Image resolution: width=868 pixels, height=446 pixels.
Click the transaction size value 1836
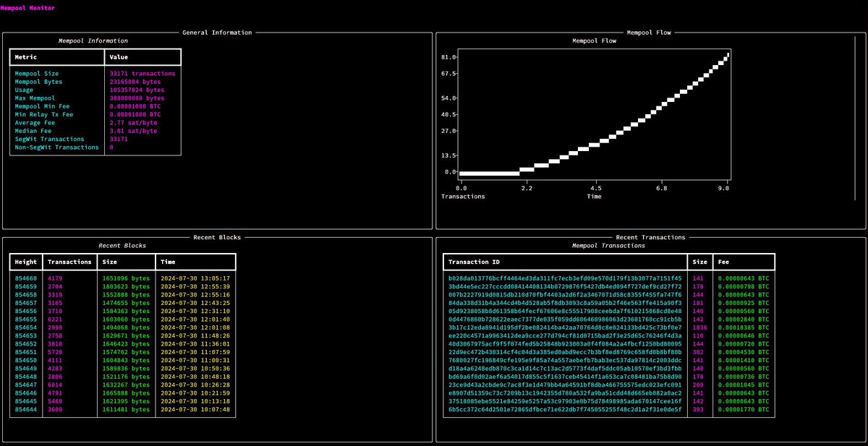(x=700, y=327)
